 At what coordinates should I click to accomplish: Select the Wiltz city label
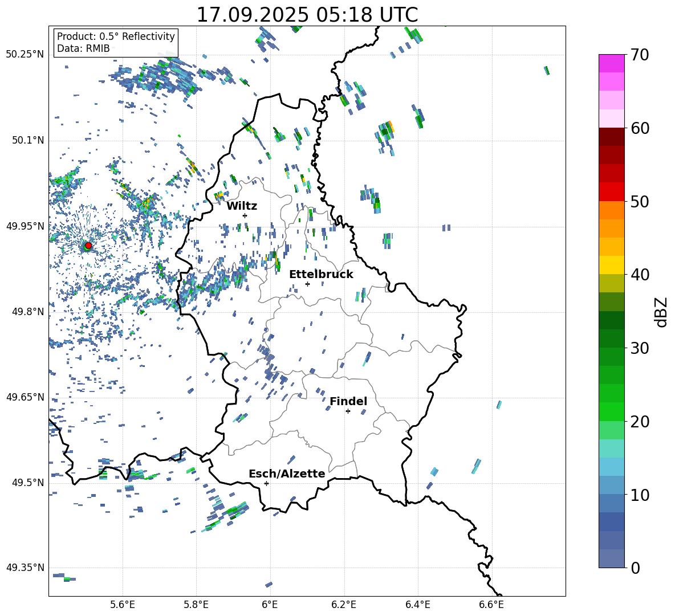(x=242, y=206)
